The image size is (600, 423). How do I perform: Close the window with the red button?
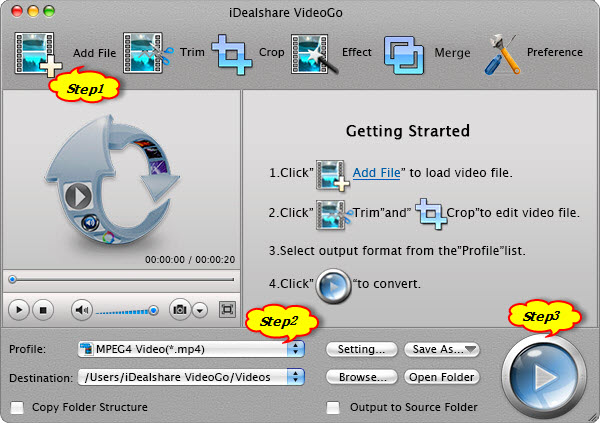(17, 11)
